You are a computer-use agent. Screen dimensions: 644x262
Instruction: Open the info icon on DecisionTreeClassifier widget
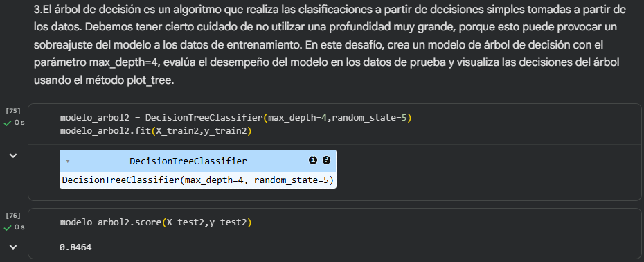pos(313,160)
